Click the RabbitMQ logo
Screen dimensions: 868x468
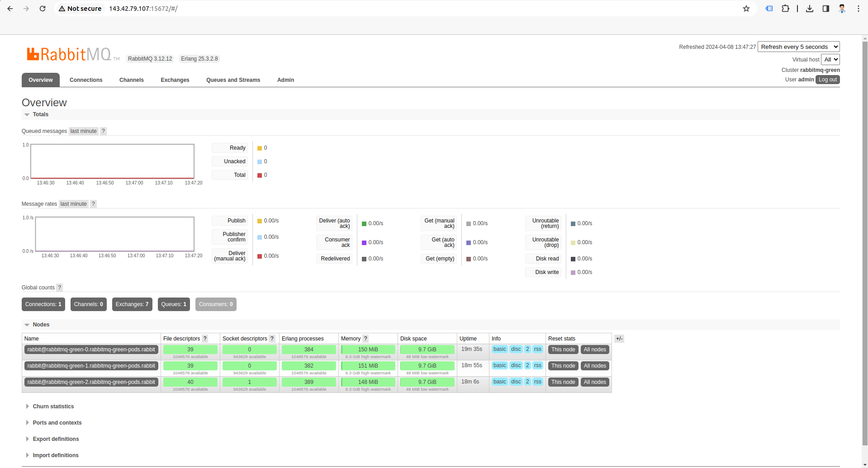69,55
